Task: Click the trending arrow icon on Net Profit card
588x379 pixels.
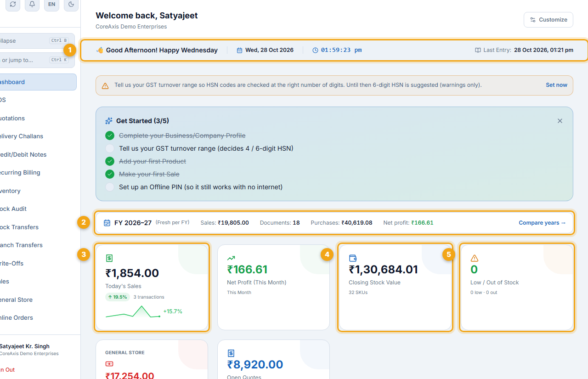Action: (231, 258)
